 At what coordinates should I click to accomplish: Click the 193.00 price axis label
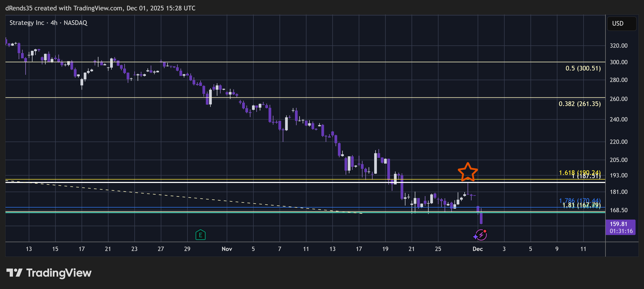[x=618, y=175]
